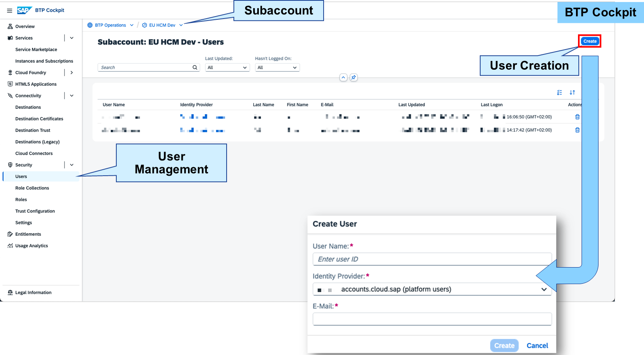Click the EU HCM Dev breadcrumb link

pyautogui.click(x=162, y=25)
